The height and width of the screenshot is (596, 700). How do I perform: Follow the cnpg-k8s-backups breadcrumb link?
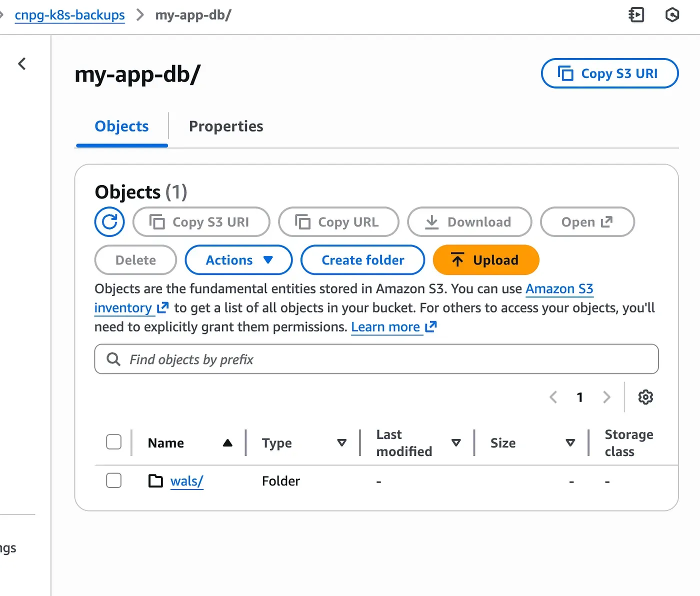point(69,15)
